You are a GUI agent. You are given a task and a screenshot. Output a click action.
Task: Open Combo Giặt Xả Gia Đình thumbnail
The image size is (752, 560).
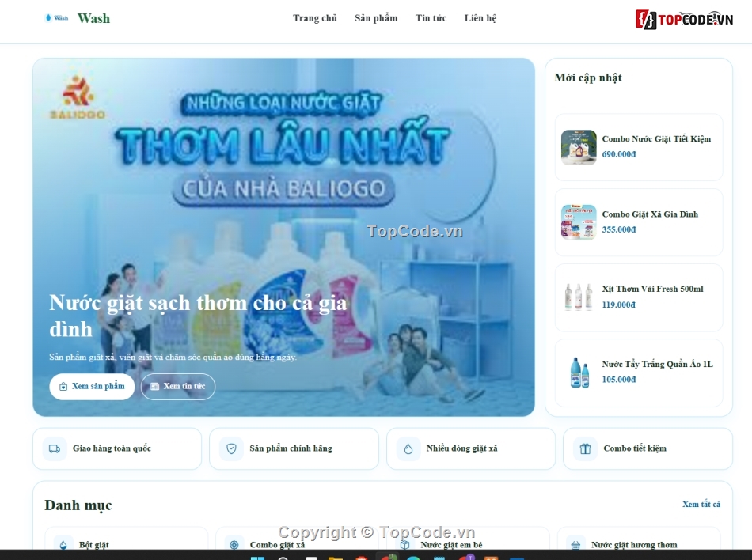click(579, 221)
